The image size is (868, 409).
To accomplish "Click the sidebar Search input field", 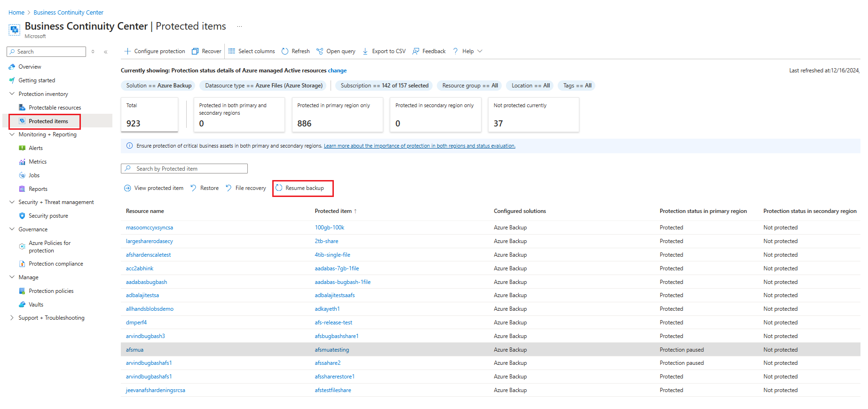I will point(47,52).
